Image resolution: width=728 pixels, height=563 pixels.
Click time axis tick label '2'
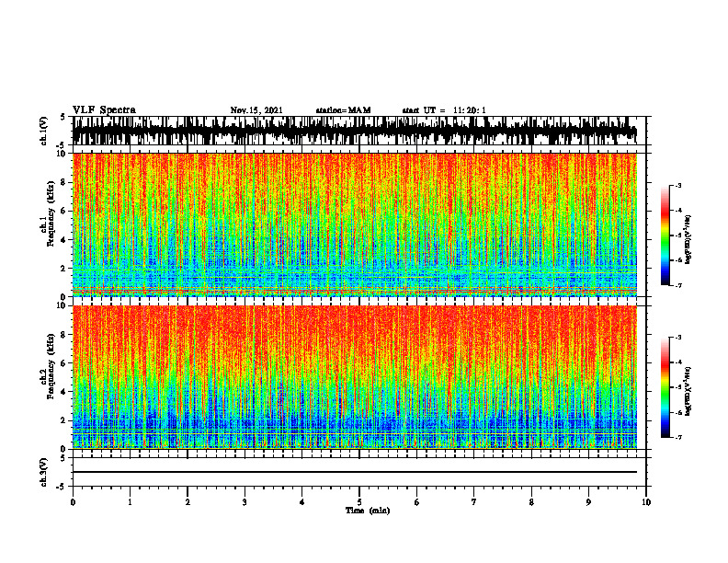tap(188, 502)
